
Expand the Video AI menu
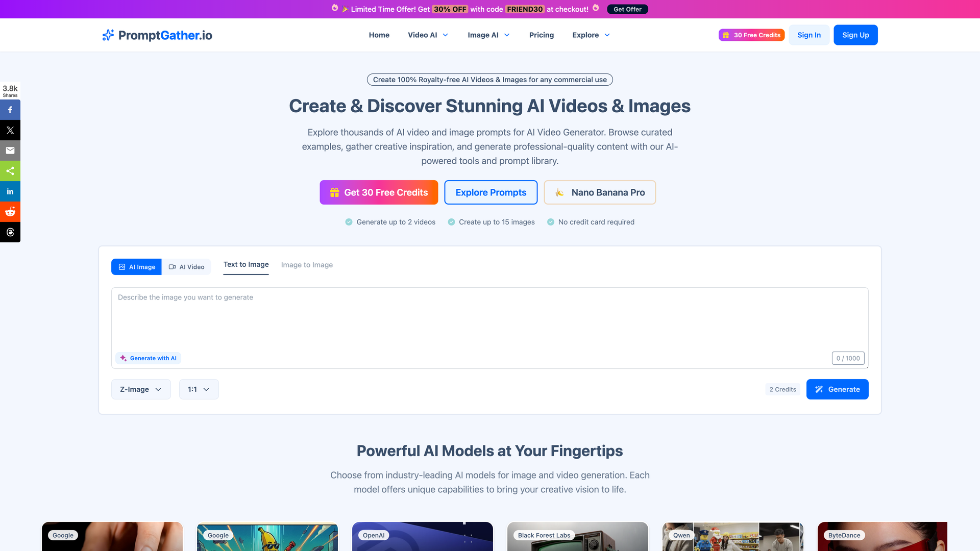click(428, 35)
